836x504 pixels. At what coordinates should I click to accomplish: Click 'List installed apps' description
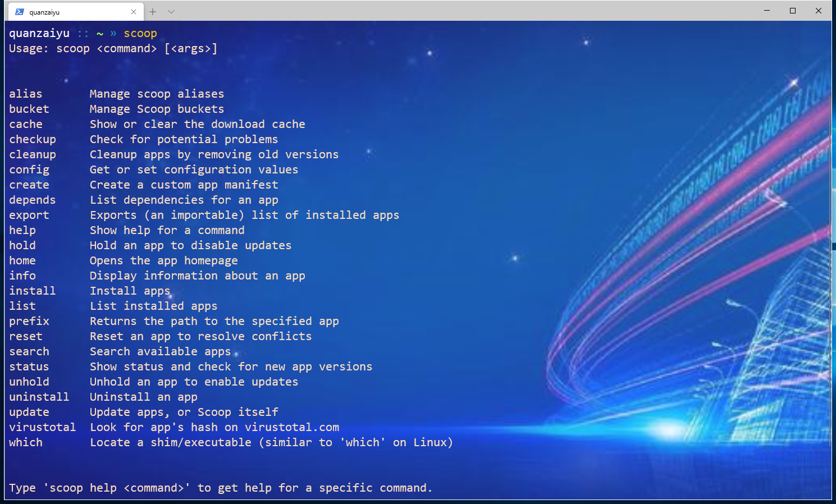(x=154, y=306)
